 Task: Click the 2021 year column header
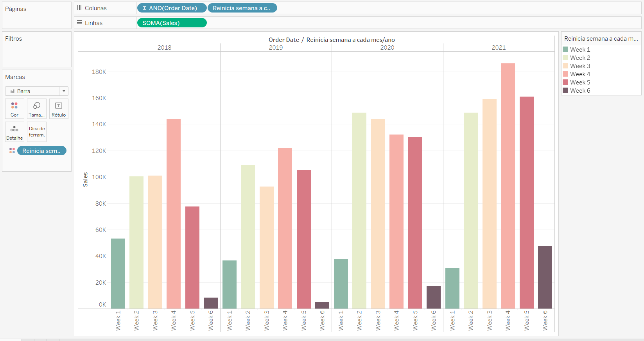tap(499, 47)
